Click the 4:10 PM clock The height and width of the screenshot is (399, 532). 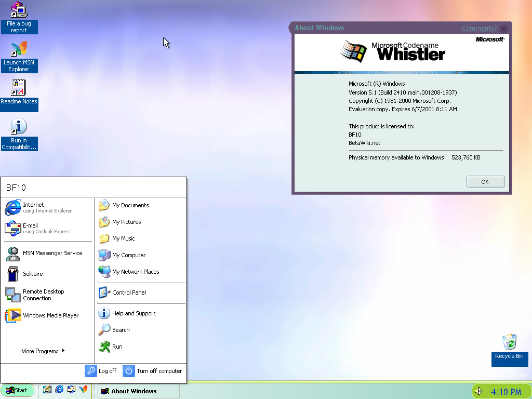coord(506,392)
